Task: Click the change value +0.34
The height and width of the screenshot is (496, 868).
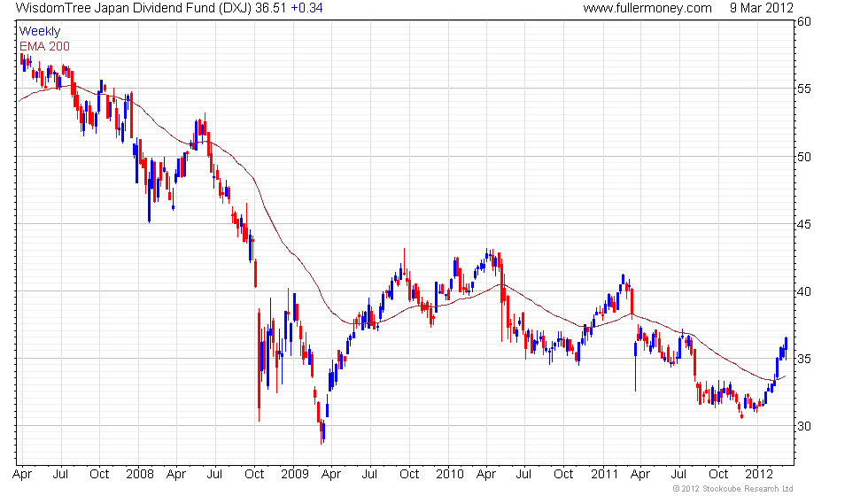Action: (306, 8)
